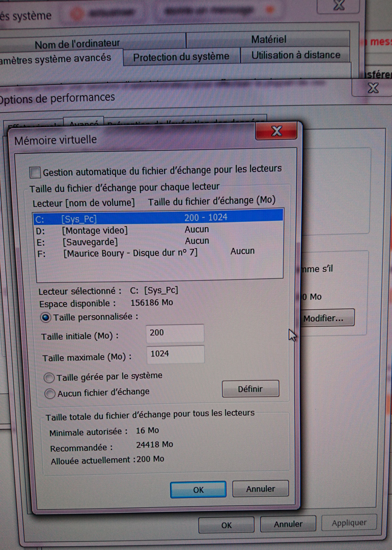Click OK in Options de performances window

(x=226, y=525)
